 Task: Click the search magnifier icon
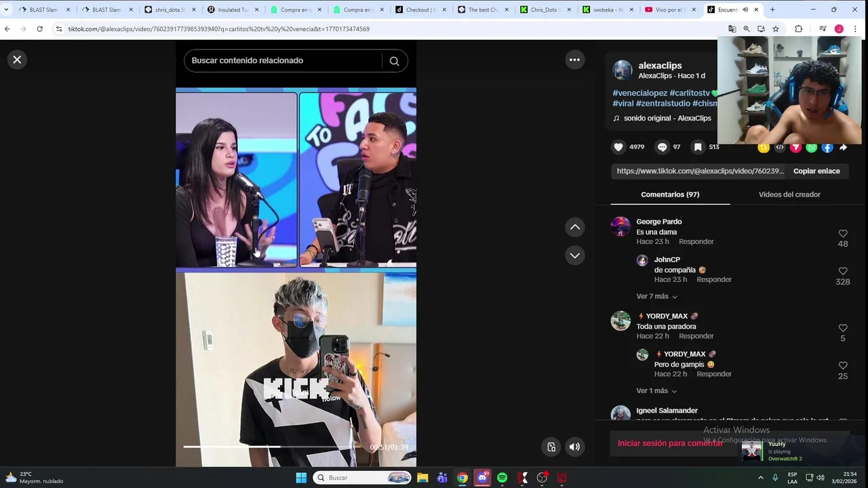(394, 61)
